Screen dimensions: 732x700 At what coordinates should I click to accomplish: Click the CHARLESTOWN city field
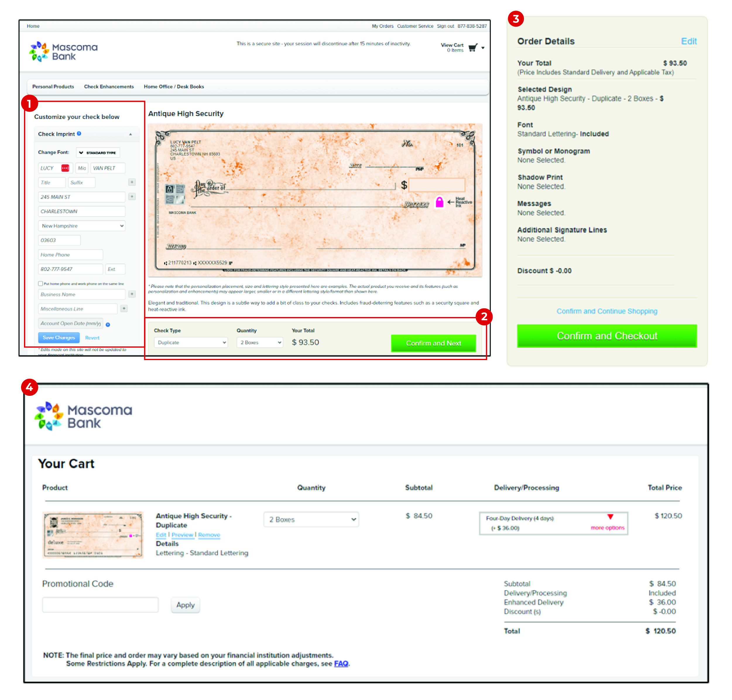click(x=82, y=211)
